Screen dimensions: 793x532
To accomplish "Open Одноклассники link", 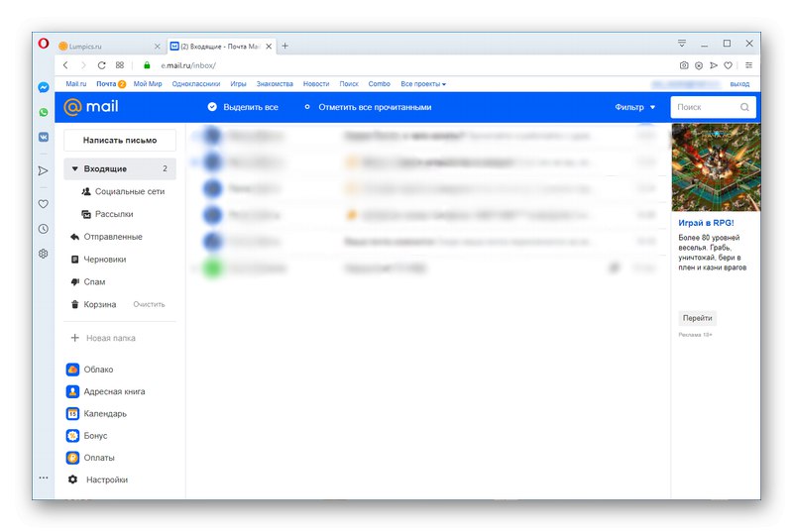I will point(195,84).
